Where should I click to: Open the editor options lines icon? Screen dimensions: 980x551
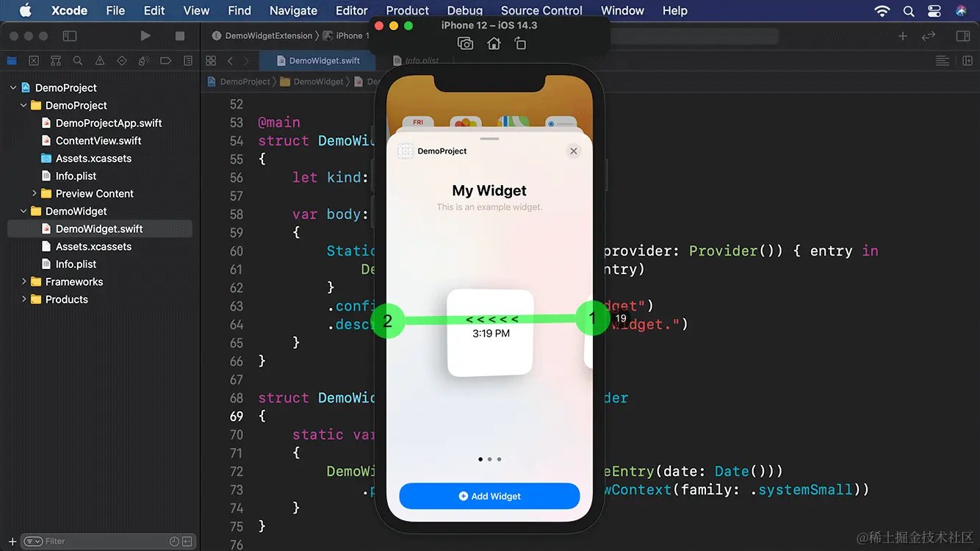click(942, 61)
